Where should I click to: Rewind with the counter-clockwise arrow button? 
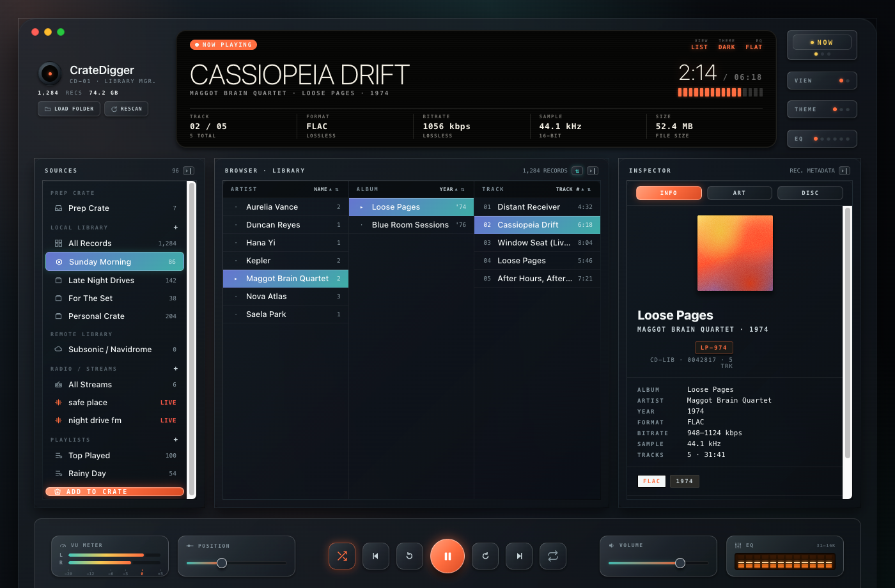pyautogui.click(x=410, y=556)
